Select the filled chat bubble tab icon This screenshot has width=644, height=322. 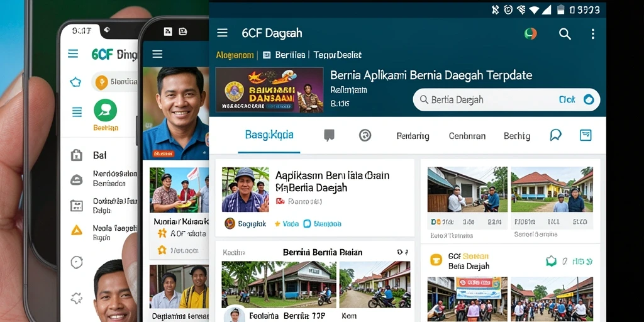pyautogui.click(x=329, y=135)
